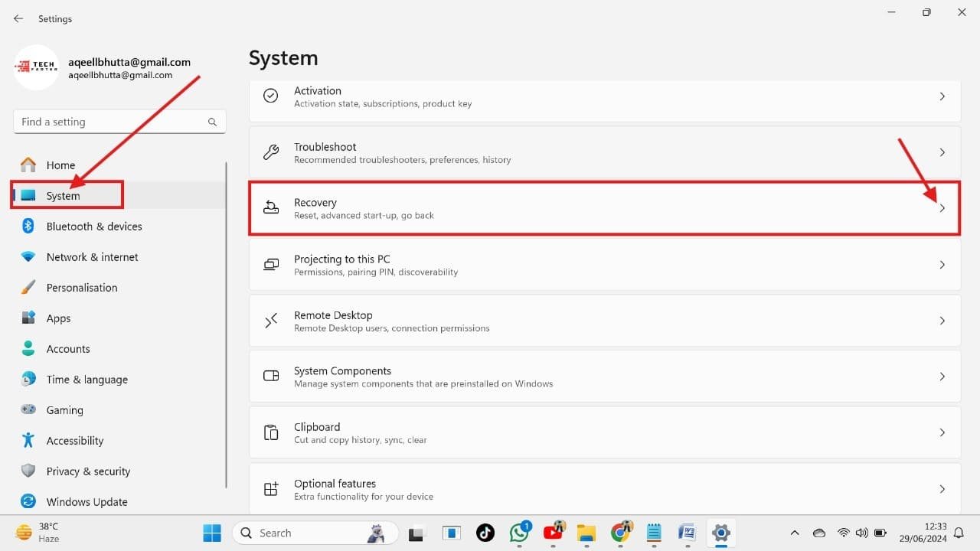Open YouTube from the taskbar
The height and width of the screenshot is (551, 980).
coord(553,533)
